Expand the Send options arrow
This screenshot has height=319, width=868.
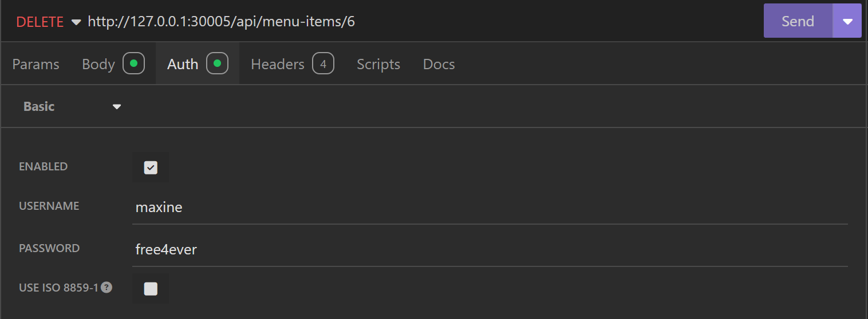[847, 21]
